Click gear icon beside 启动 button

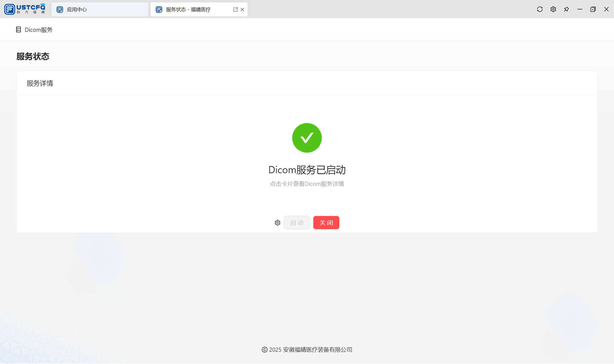point(277,223)
